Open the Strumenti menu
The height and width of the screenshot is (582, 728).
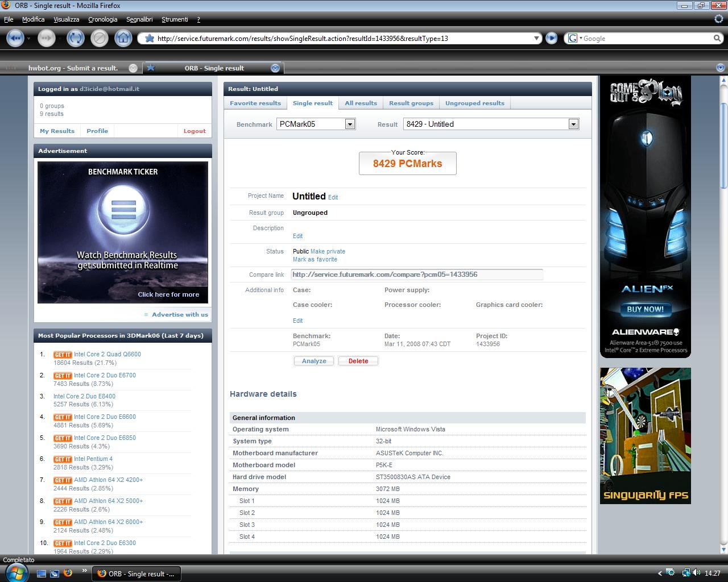pyautogui.click(x=175, y=19)
